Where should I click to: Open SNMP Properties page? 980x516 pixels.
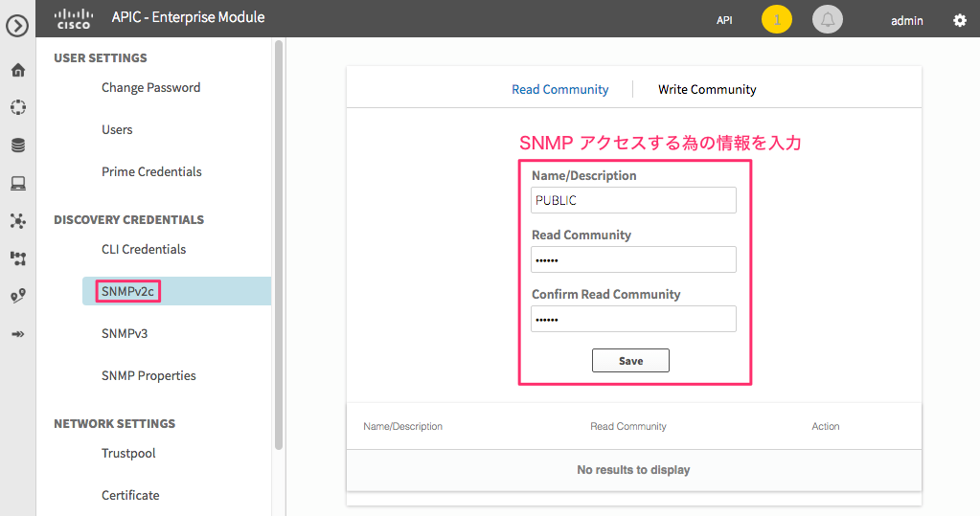[x=148, y=375]
